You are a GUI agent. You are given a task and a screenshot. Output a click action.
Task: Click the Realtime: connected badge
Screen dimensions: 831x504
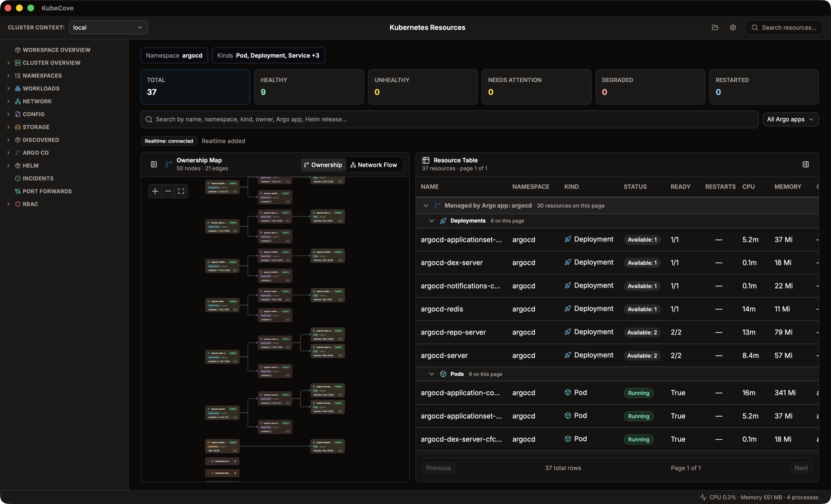(169, 141)
